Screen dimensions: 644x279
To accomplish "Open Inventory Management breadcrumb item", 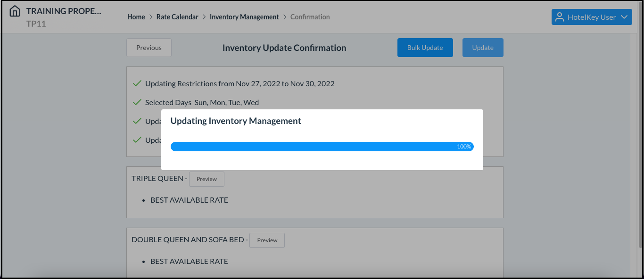I will pos(244,16).
